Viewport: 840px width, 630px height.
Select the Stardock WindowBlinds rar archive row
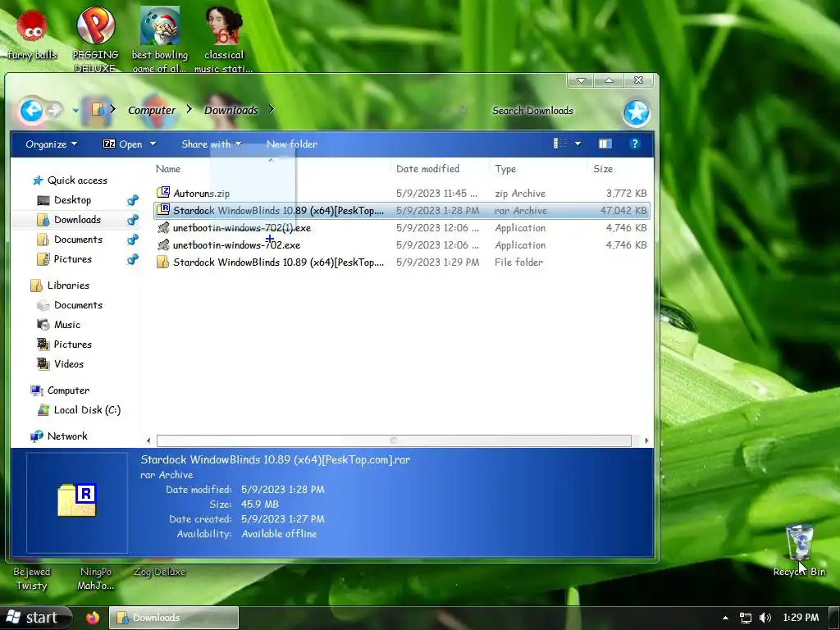point(402,211)
